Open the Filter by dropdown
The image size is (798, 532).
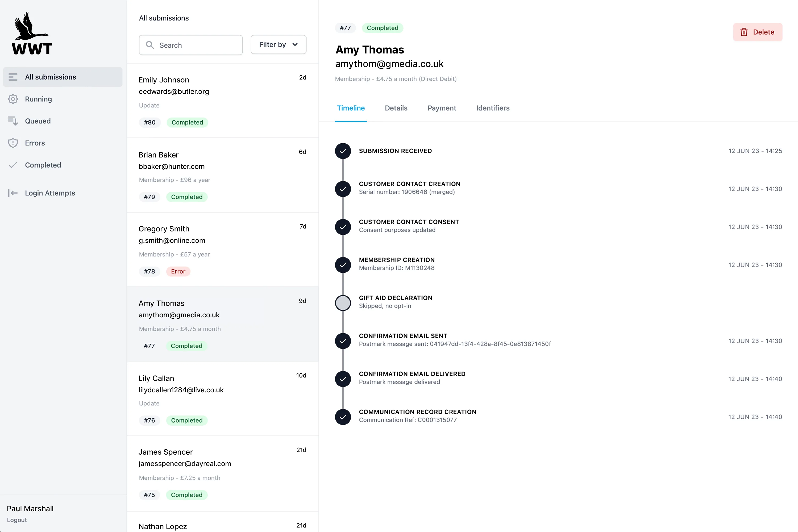point(278,45)
